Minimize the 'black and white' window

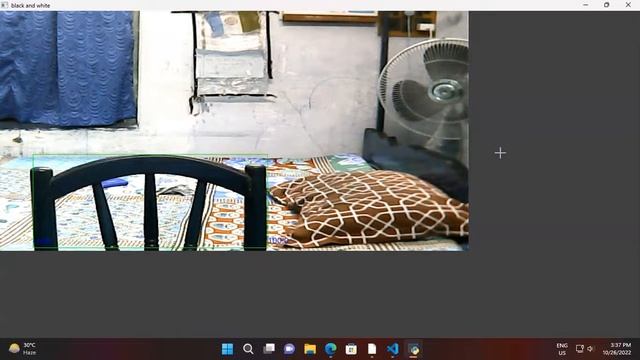586,5
